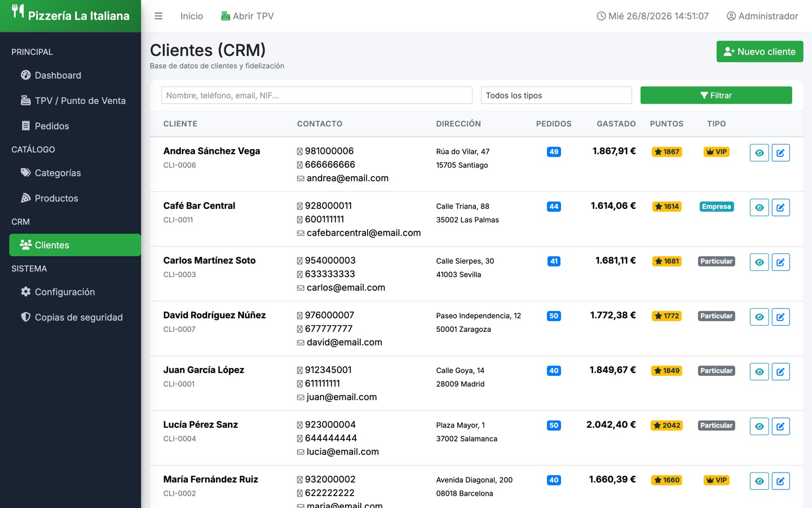Select the david@email.com address
812x508 pixels.
(x=345, y=343)
